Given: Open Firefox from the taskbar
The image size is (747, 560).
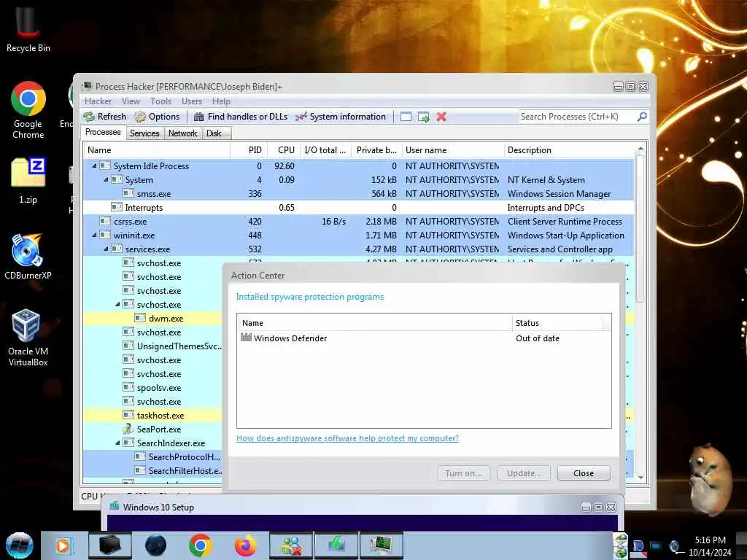Looking at the screenshot, I should point(245,545).
